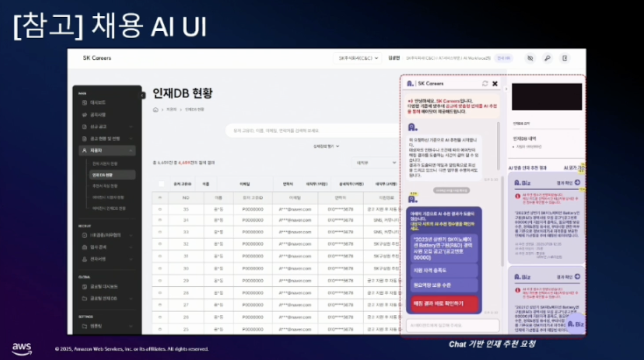This screenshot has height=360, width=644.
Task: Click the blue badge next to the user info
Action: coord(504,58)
